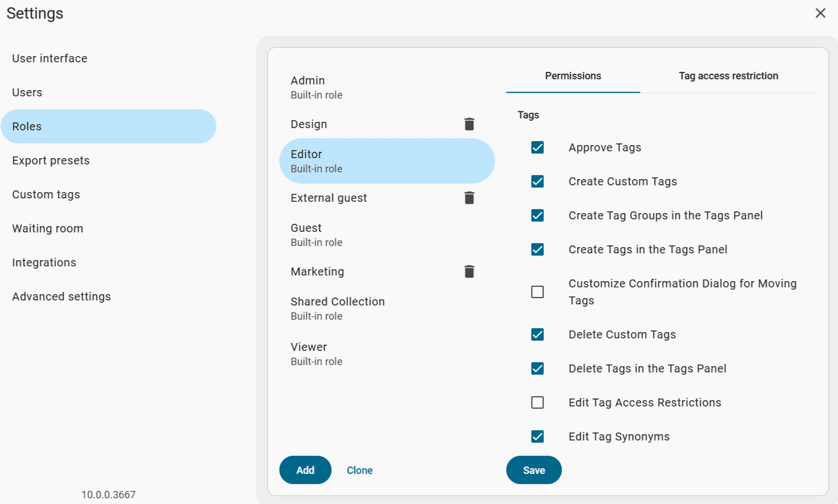Image resolution: width=838 pixels, height=504 pixels.
Task: Close the Settings dialog
Action: (x=820, y=13)
